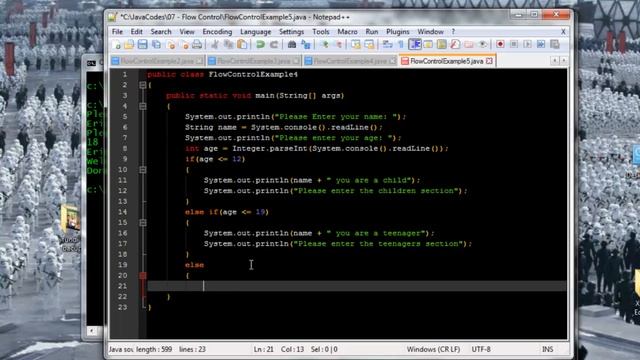Click the Cut scissors toolbar icon
Image resolution: width=640 pixels, height=360 pixels.
pyautogui.click(x=215, y=44)
